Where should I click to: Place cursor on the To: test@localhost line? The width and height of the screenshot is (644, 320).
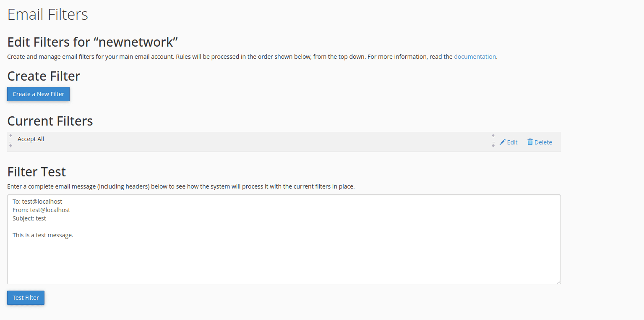(37, 202)
